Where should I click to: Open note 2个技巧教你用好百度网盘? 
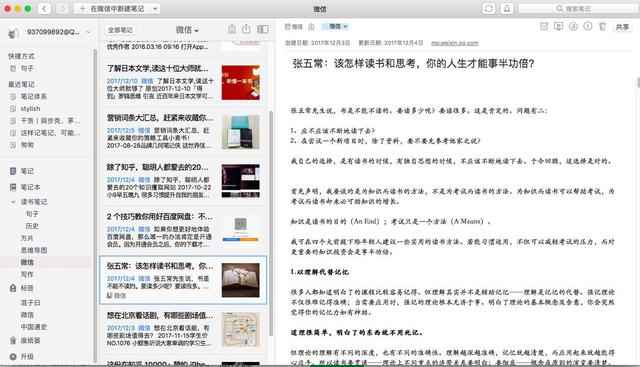tap(183, 231)
